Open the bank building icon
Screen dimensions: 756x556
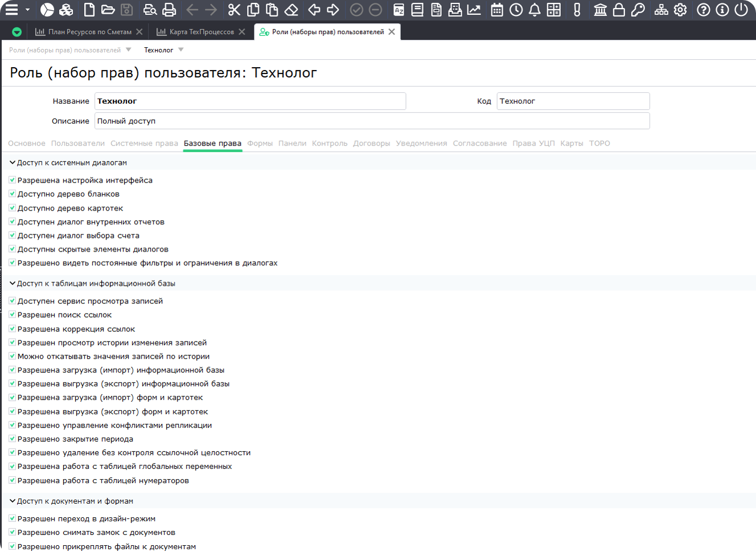(600, 10)
